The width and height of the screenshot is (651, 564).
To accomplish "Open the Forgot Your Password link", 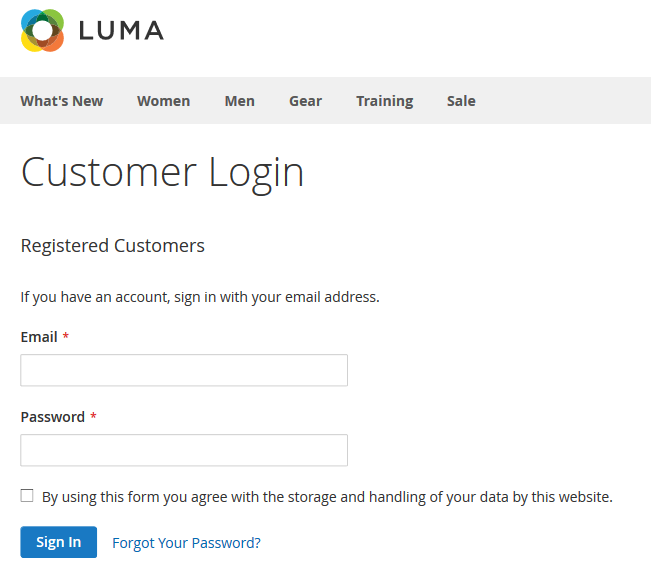I will pyautogui.click(x=186, y=543).
